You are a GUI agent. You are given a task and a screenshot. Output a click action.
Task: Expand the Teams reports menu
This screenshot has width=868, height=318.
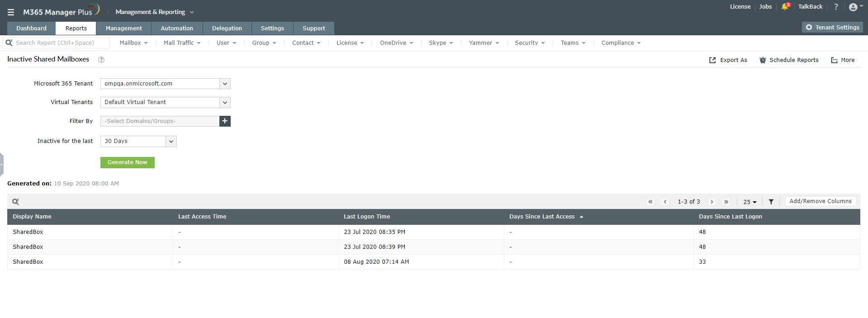click(x=573, y=43)
